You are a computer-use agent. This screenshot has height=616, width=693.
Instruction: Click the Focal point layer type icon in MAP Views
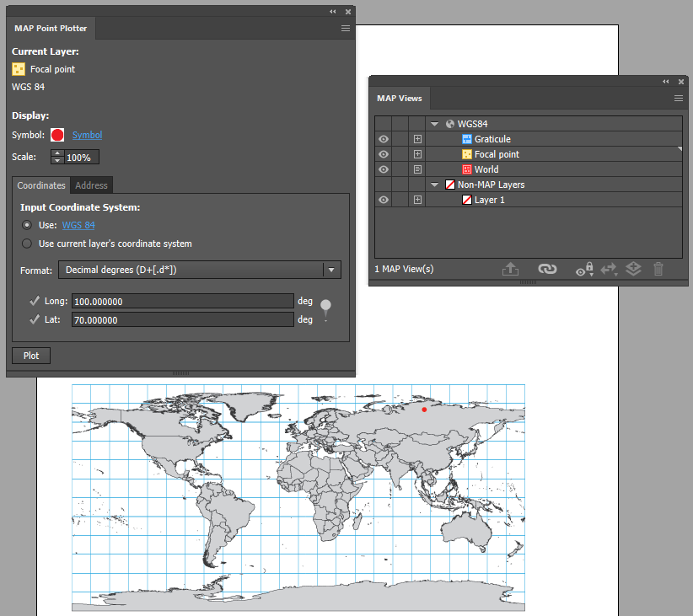click(x=467, y=154)
